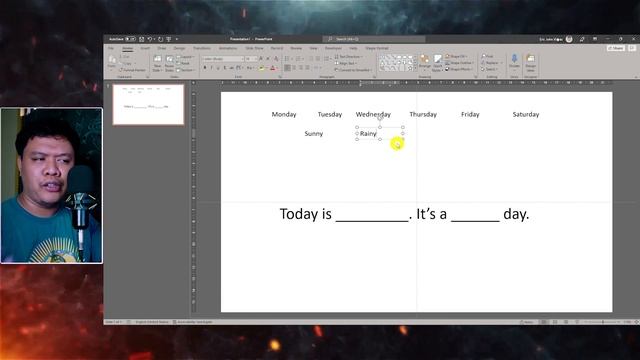This screenshot has height=360, width=640.
Task: Click Start From Beginning presentation icon
Action: 169,39
